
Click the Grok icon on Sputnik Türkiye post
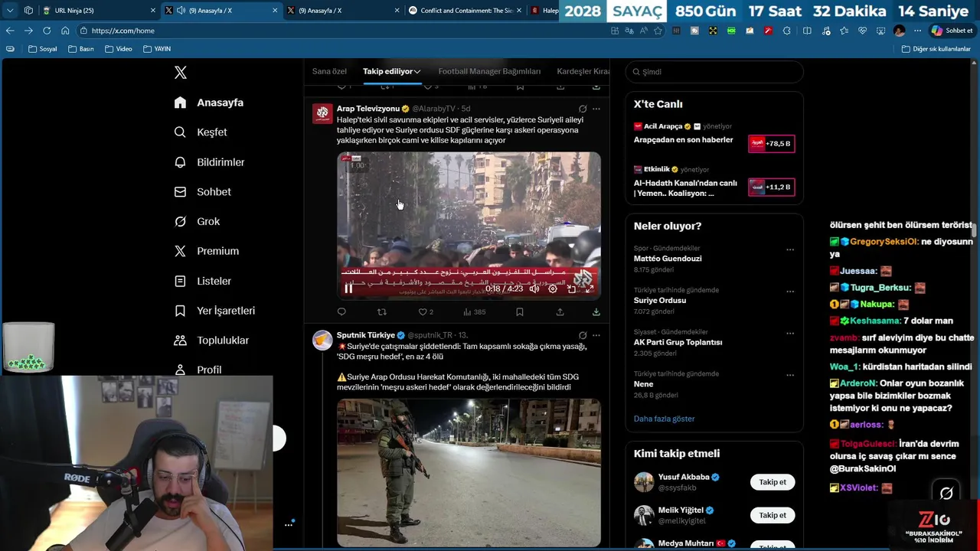coord(583,335)
